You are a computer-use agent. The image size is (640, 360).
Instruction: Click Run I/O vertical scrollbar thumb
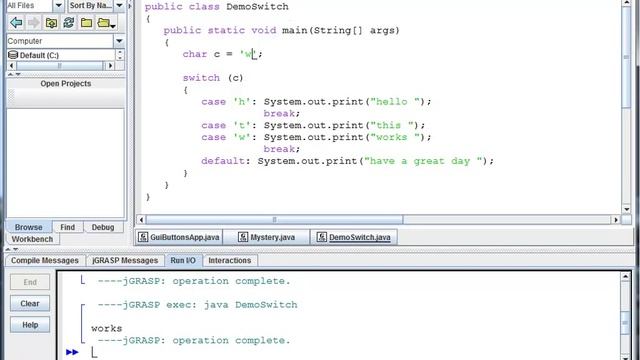pos(625,322)
